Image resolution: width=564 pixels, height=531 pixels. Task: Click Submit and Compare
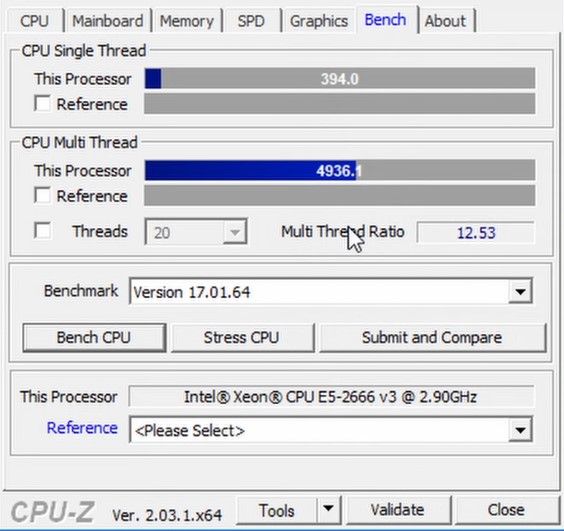point(432,337)
